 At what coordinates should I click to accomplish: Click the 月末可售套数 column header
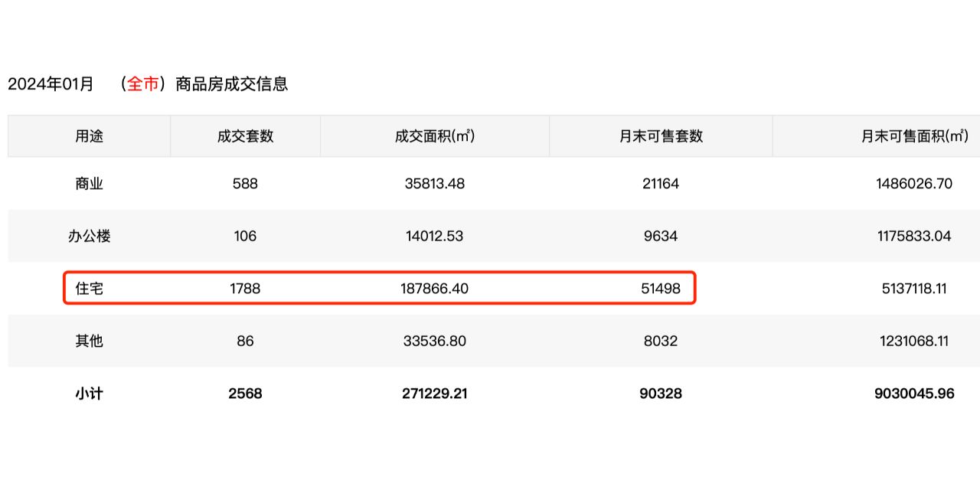pyautogui.click(x=661, y=136)
